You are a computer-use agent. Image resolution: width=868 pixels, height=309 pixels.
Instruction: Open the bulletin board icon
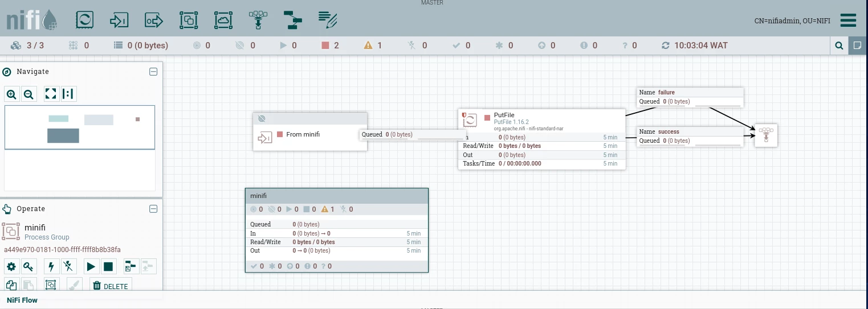point(858,46)
